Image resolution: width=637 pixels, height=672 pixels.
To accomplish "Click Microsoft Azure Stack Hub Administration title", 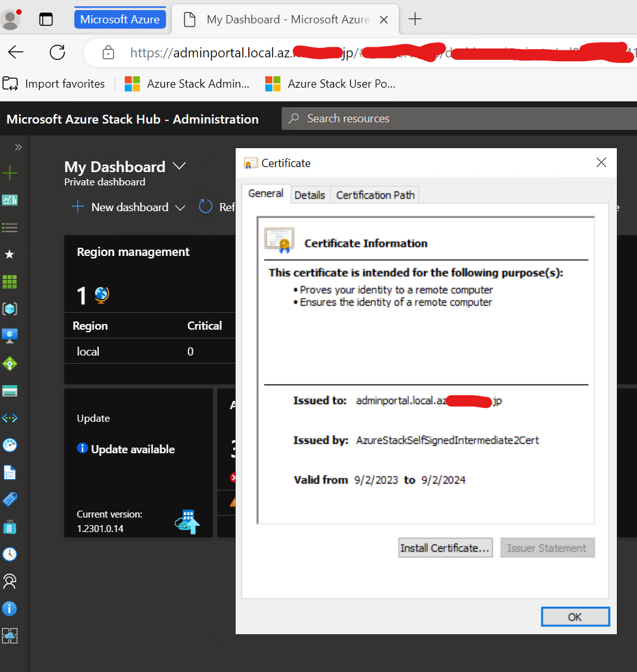I will (x=132, y=119).
